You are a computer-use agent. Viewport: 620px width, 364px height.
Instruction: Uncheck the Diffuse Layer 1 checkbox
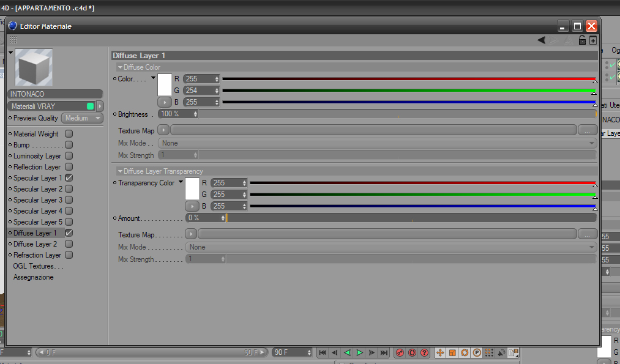click(69, 233)
